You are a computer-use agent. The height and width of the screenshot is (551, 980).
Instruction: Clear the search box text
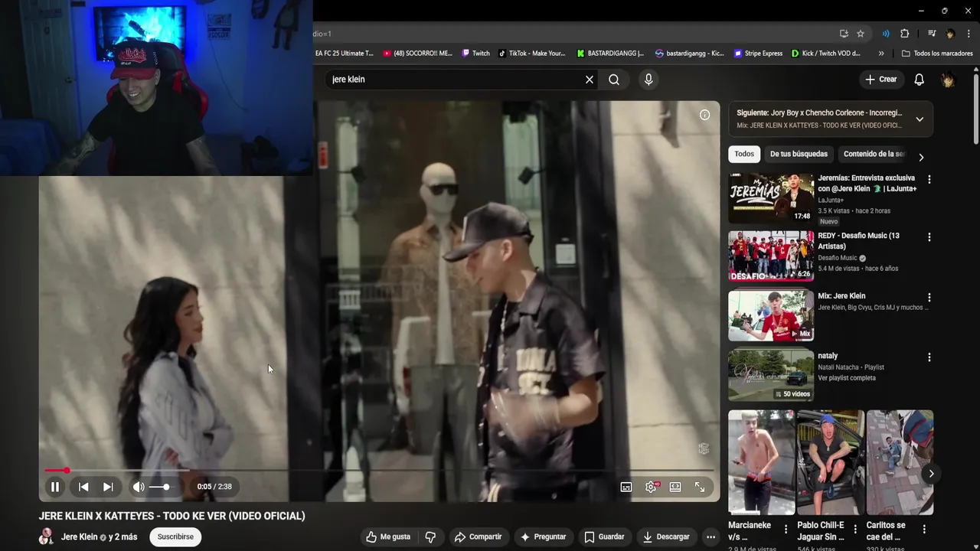click(590, 80)
